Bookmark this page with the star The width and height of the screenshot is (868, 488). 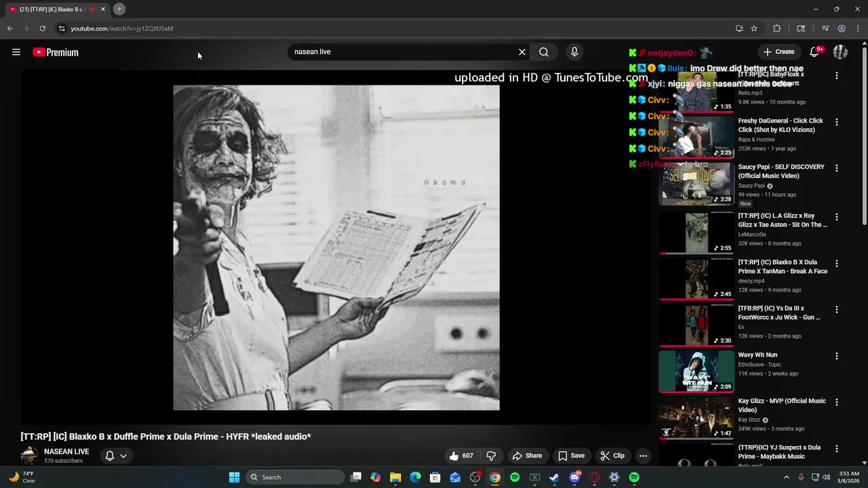coord(754,28)
